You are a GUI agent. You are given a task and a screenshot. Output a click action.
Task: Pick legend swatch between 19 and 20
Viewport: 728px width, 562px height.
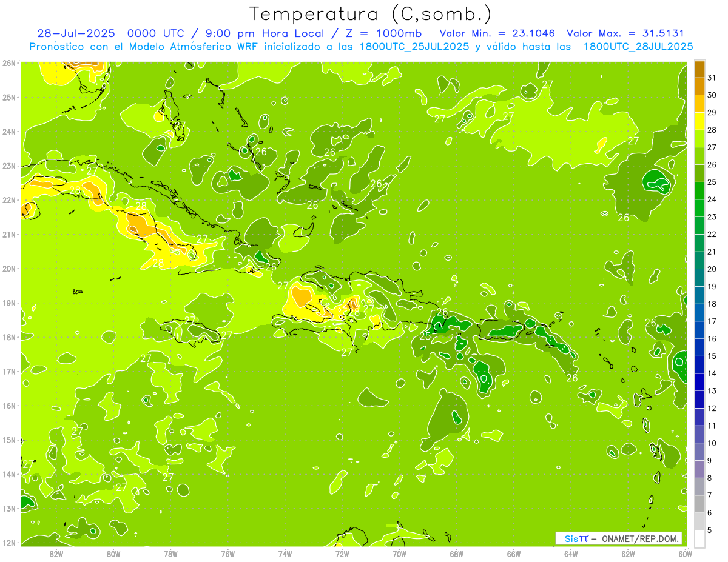tap(699, 278)
